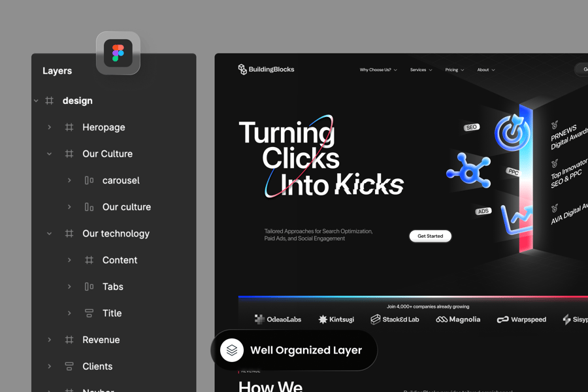
Task: Click the layout icon beside Title layer
Action: click(x=89, y=313)
